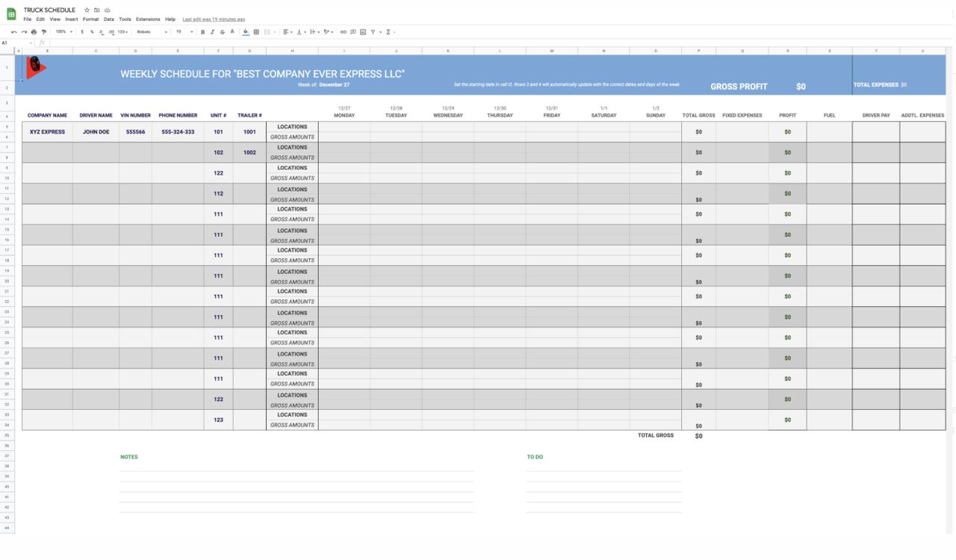Open the Extensions menu
Screen dimensions: 956x560
(148, 19)
